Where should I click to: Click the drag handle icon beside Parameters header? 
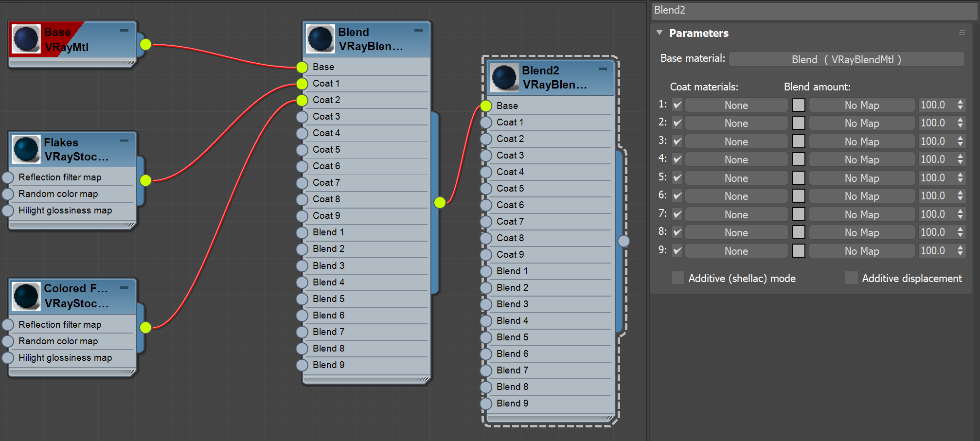[x=962, y=33]
